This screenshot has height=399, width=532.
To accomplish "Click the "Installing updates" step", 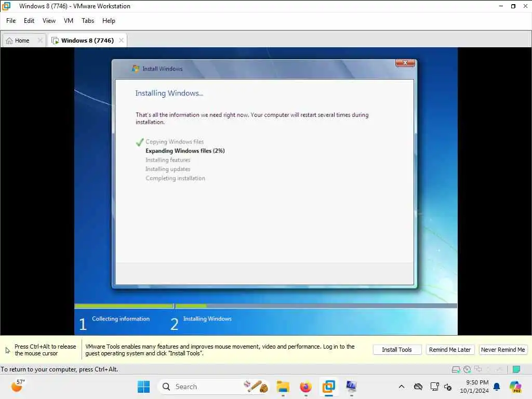I will (168, 169).
